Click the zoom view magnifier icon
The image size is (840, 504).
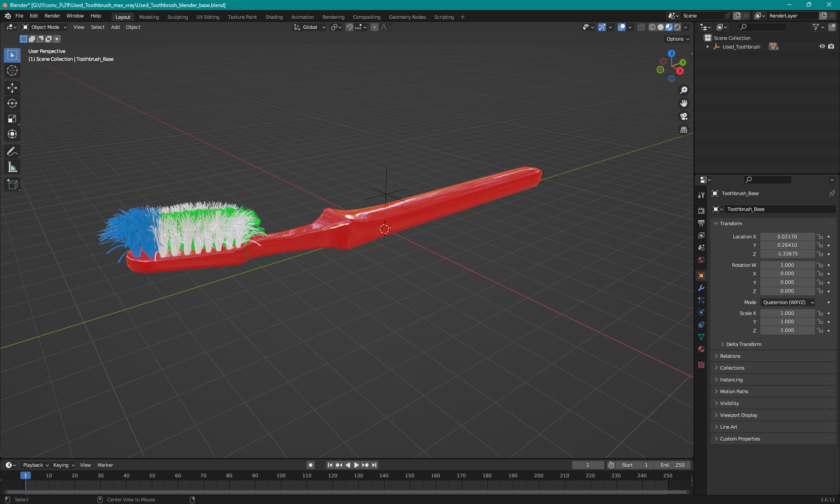pos(684,90)
